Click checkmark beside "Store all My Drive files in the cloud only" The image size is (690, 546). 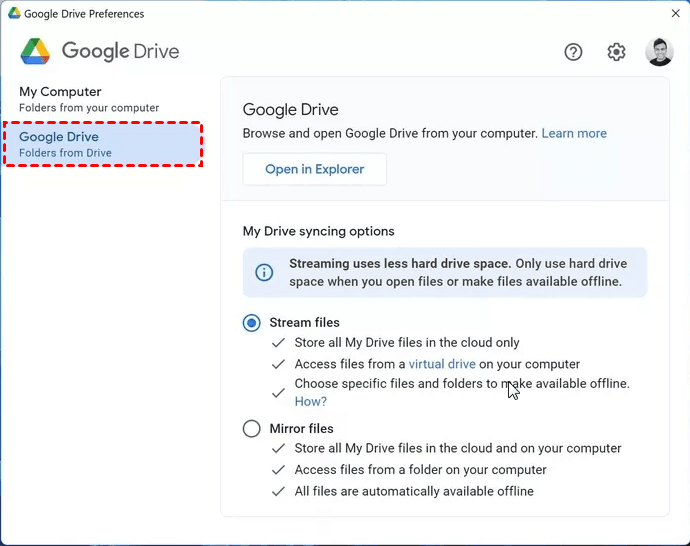pos(278,343)
